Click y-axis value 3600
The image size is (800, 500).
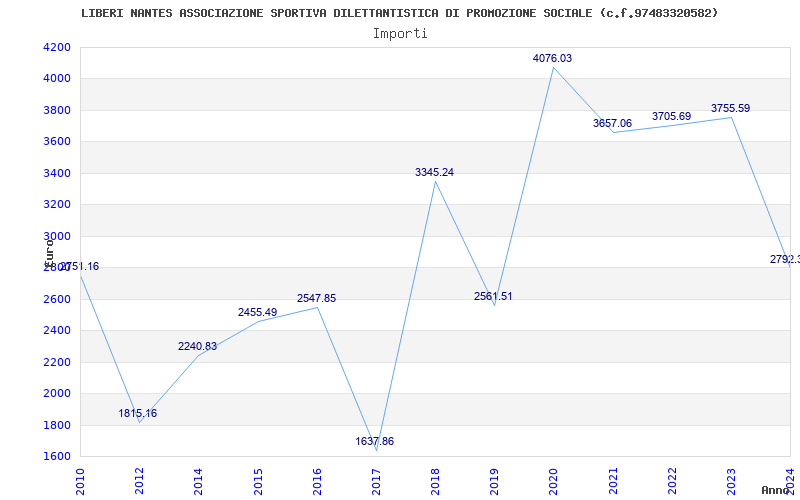(x=57, y=141)
